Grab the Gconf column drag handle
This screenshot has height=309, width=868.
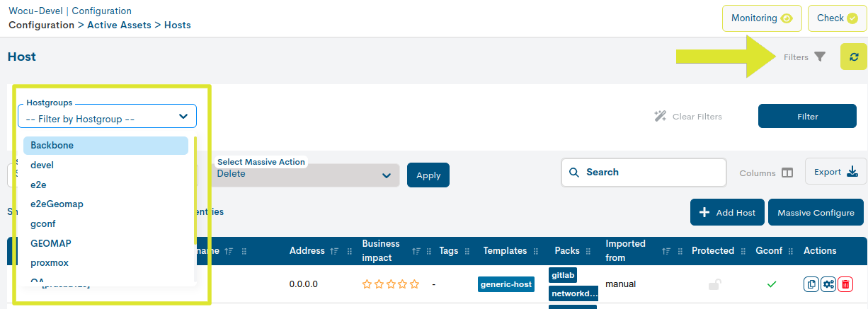pyautogui.click(x=792, y=251)
